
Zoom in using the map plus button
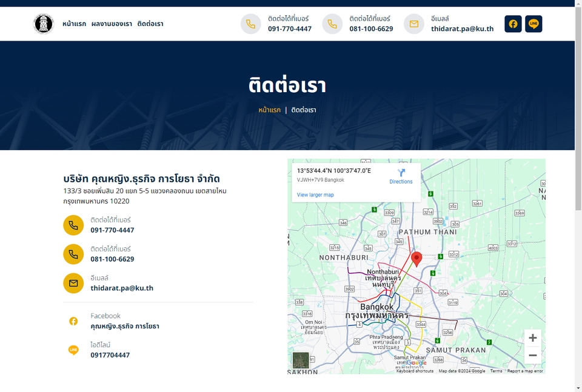click(533, 337)
